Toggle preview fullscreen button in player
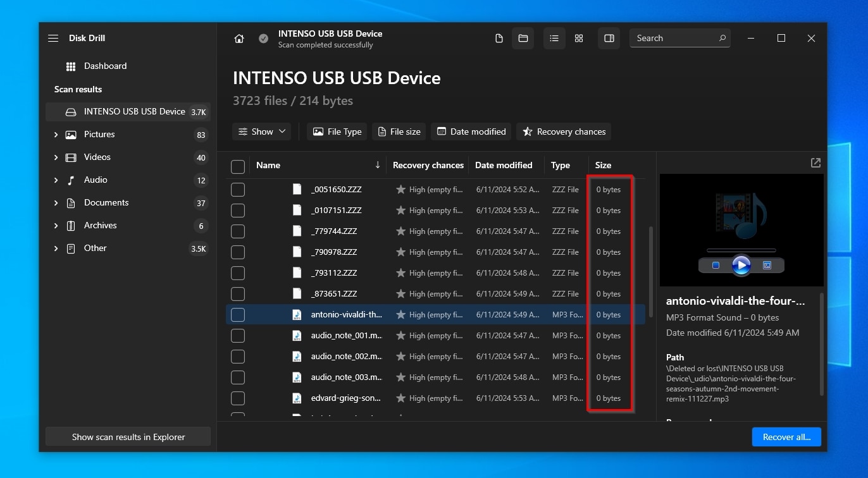This screenshot has width=868, height=478. 767,266
